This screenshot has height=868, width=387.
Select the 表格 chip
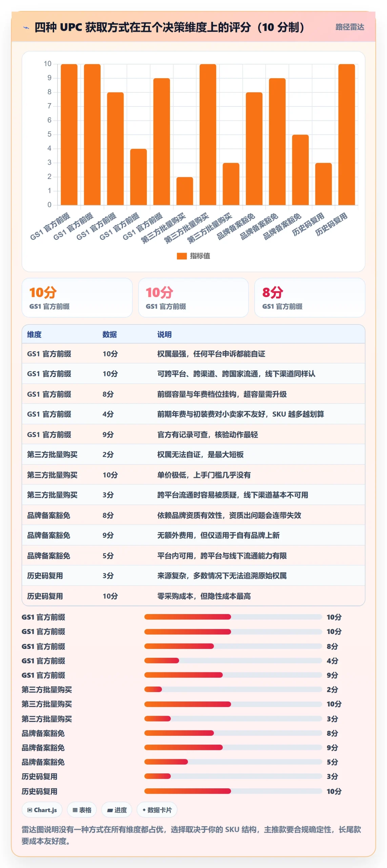pyautogui.click(x=82, y=810)
